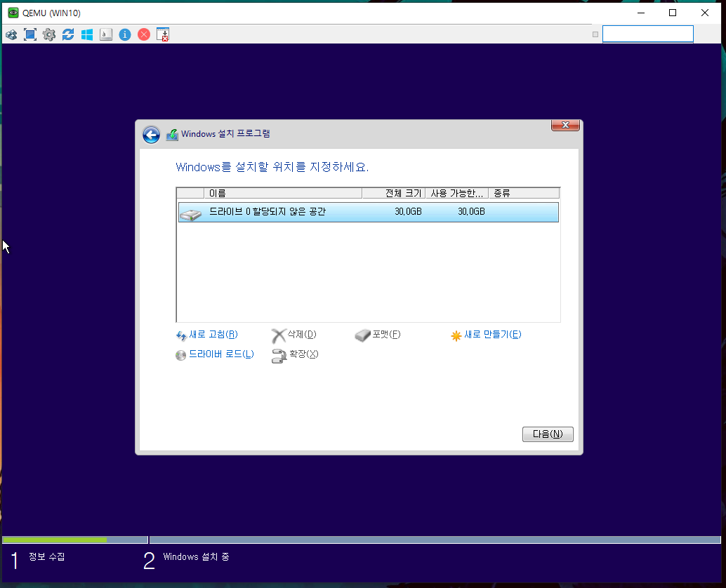
Task: Click the setup icon beside the dialog title
Action: coord(172,135)
